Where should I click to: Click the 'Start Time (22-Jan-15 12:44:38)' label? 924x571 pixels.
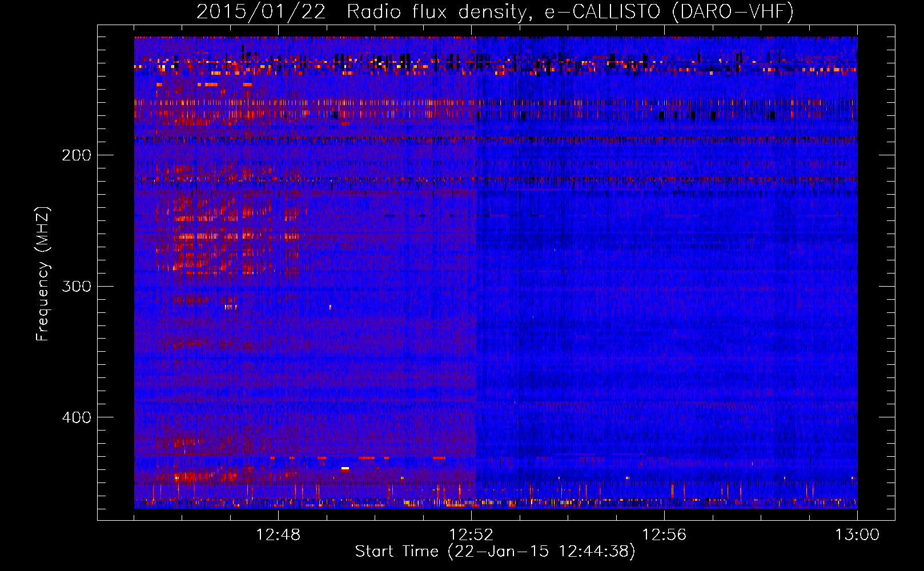pos(495,552)
